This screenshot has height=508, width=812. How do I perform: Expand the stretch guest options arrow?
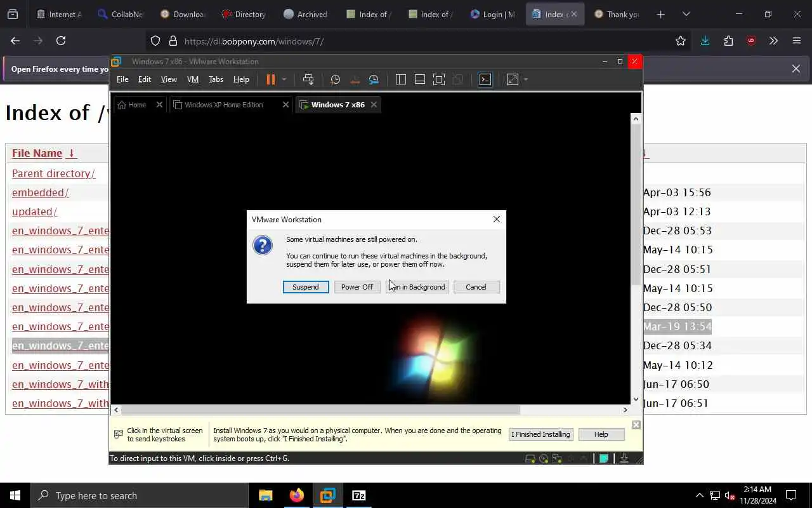tap(526, 79)
